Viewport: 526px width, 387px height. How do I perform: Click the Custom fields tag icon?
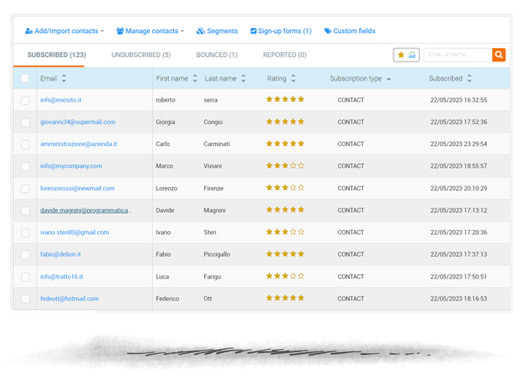click(327, 31)
